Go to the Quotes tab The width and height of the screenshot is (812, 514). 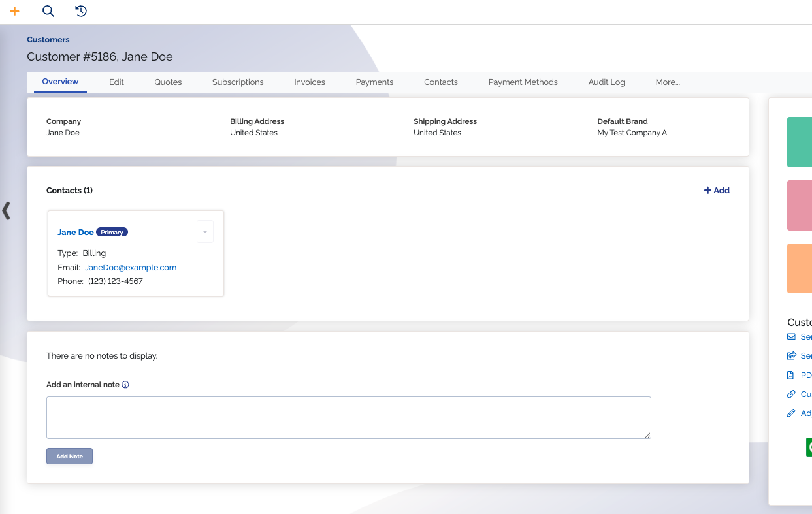(x=168, y=82)
